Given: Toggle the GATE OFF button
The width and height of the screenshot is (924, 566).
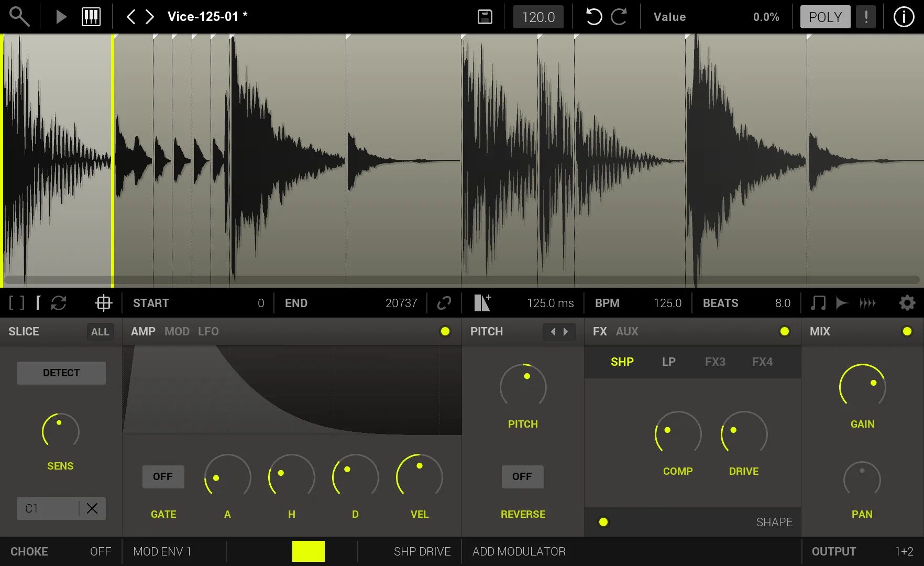Looking at the screenshot, I should (163, 476).
